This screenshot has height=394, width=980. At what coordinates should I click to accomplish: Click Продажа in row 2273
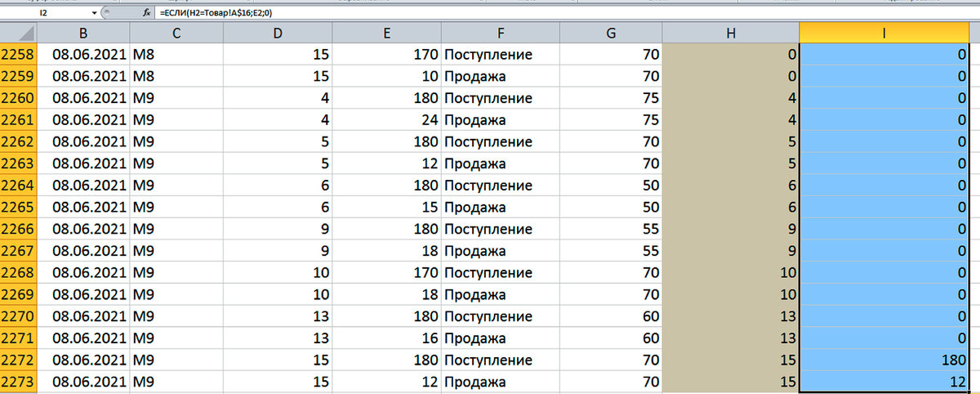pyautogui.click(x=474, y=382)
